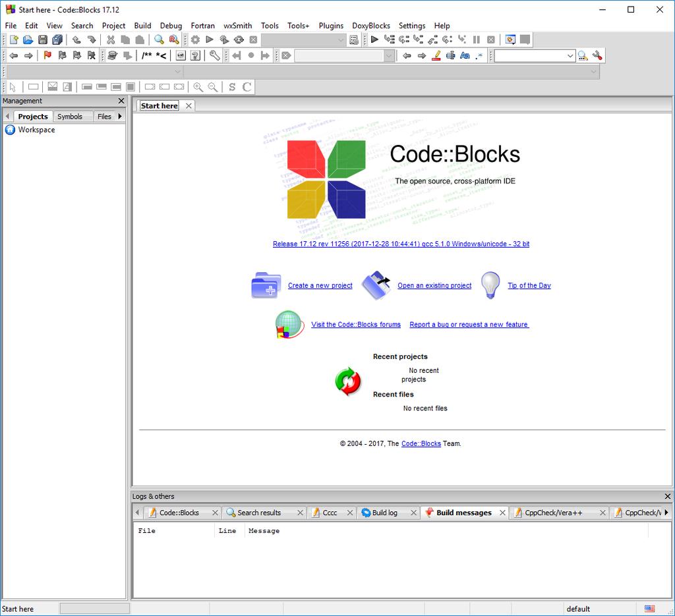Click the Nassi Shneiderman zoom out icon
675x616 pixels.
tap(213, 87)
